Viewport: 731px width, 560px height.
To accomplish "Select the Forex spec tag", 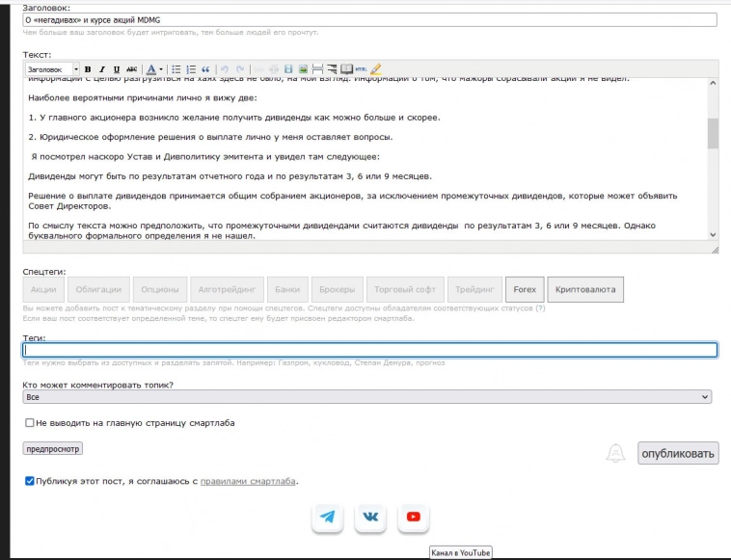I will click(525, 289).
